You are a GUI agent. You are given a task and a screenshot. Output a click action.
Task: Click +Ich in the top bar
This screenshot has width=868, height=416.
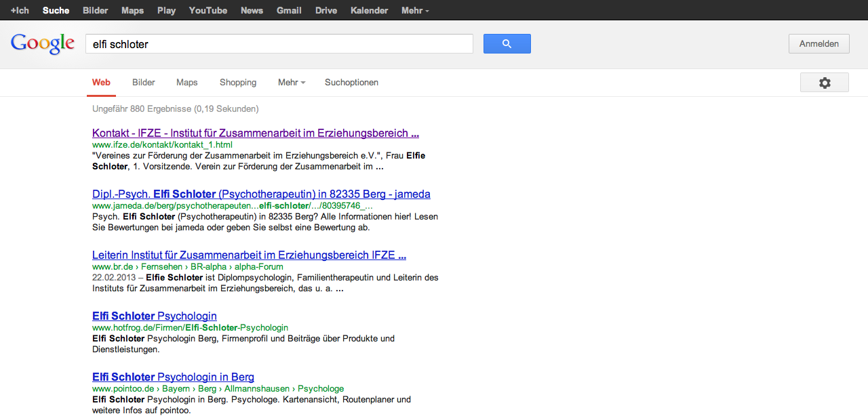tap(20, 10)
